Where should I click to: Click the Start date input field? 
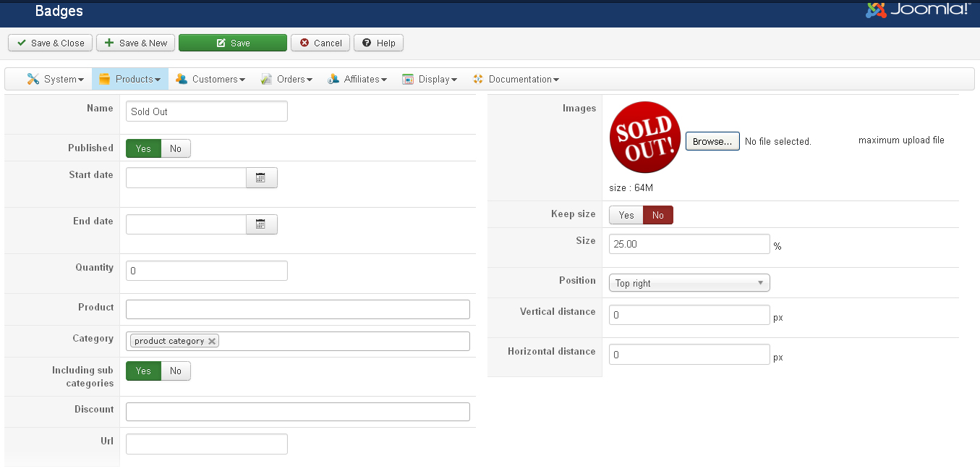tap(186, 177)
